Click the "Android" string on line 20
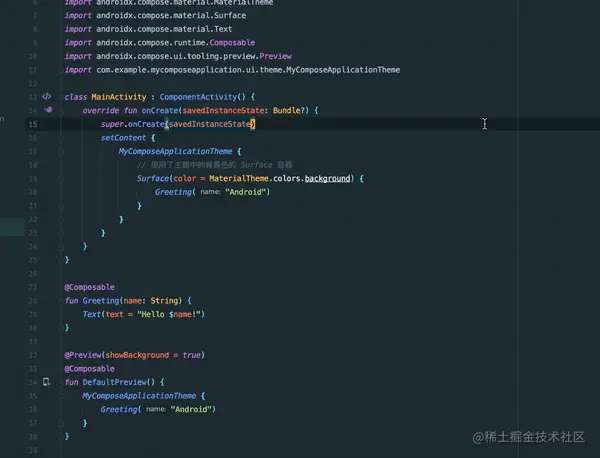This screenshot has height=458, width=600. (x=245, y=192)
